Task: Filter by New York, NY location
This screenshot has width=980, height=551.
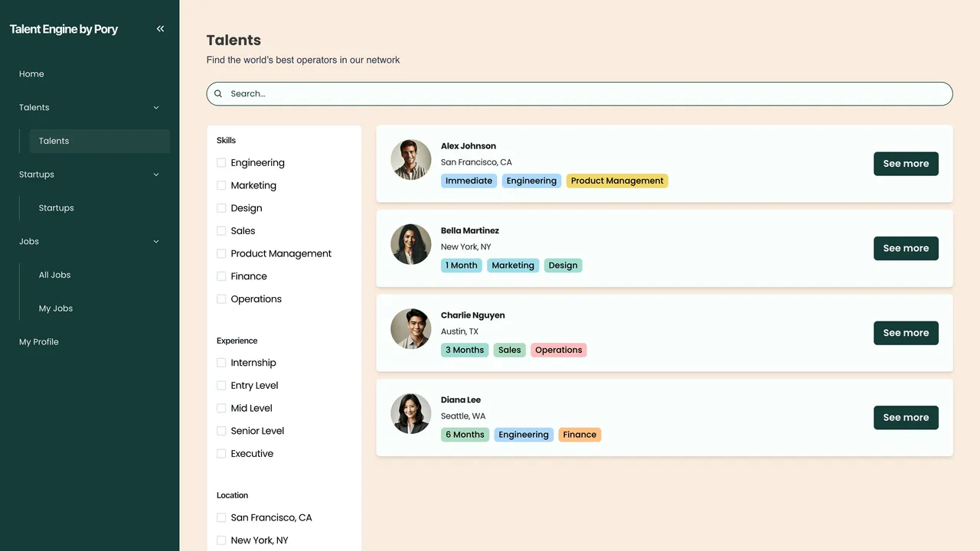Action: coord(221,540)
